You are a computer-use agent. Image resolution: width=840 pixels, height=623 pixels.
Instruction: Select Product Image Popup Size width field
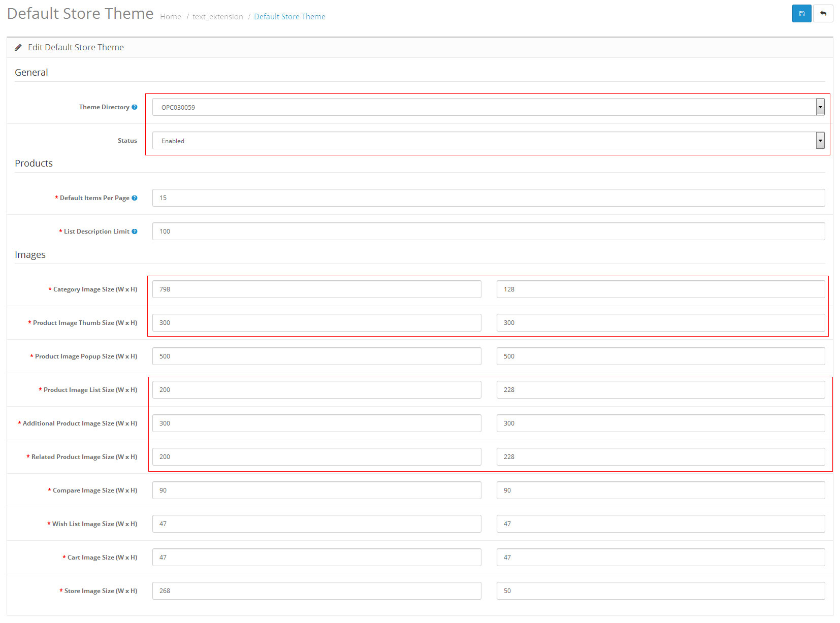click(316, 356)
